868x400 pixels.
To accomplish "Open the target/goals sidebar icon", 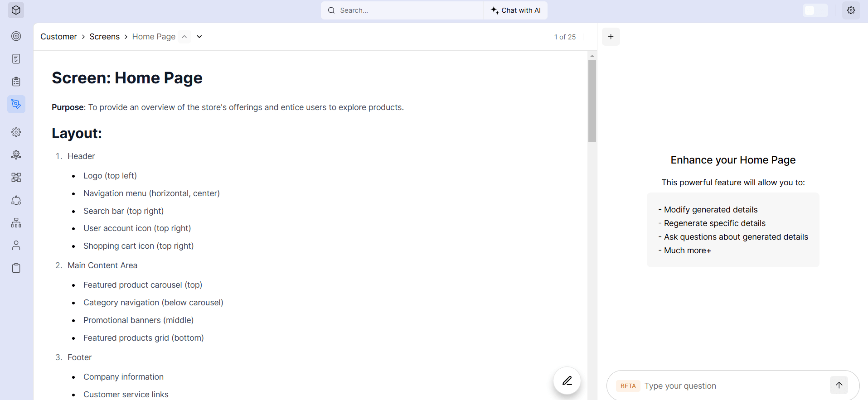I will 16,36.
